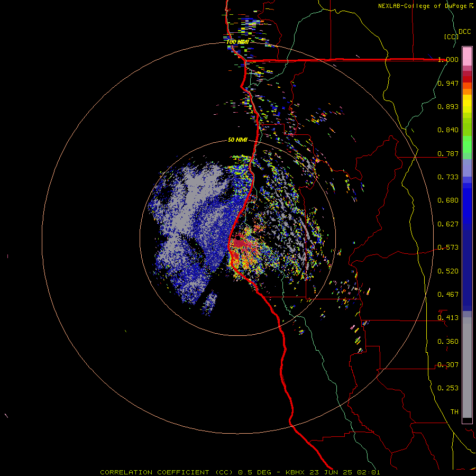Click the 0.5 DEG elevation text

coord(254,472)
